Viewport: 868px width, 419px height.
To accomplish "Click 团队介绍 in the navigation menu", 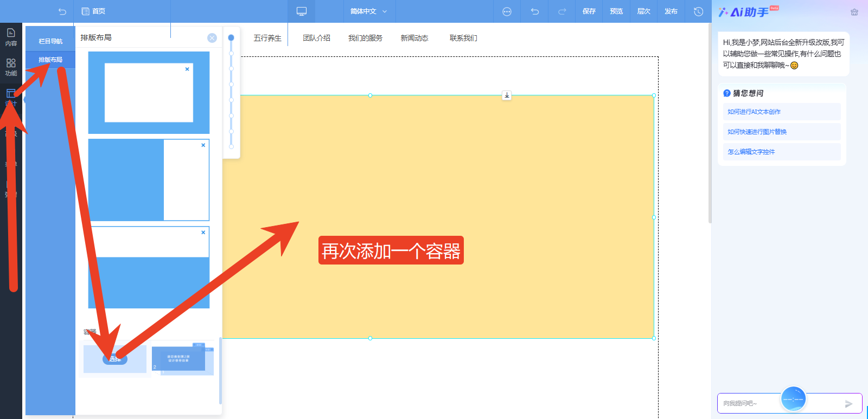I will (316, 38).
